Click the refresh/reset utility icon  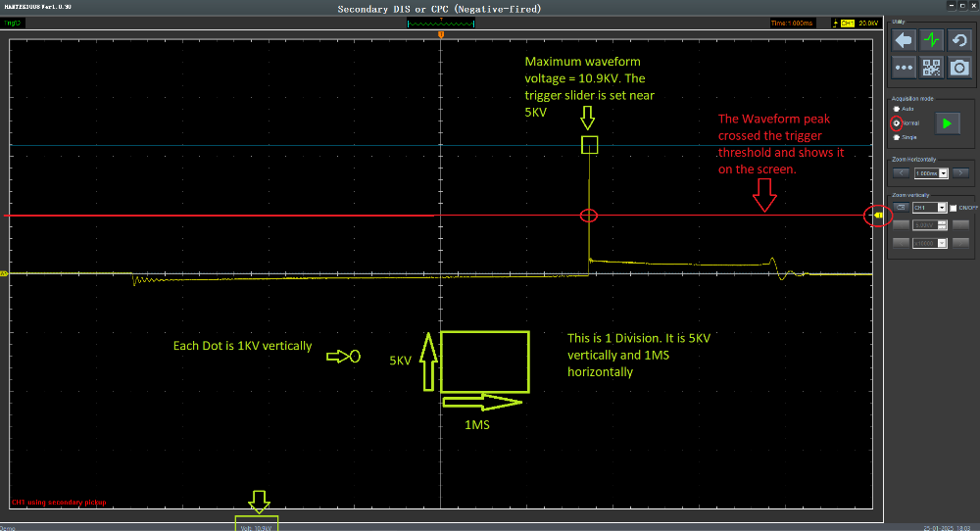pyautogui.click(x=960, y=40)
